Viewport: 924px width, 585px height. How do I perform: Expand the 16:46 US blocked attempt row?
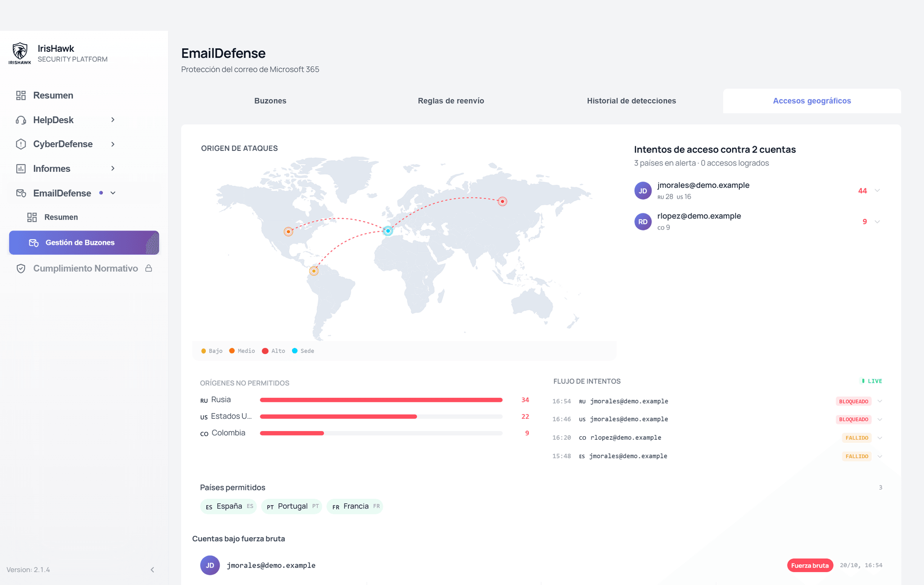[x=880, y=420]
